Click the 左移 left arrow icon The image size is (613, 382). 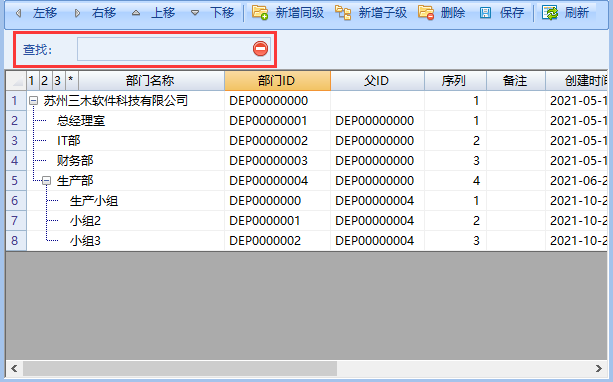click(x=18, y=13)
